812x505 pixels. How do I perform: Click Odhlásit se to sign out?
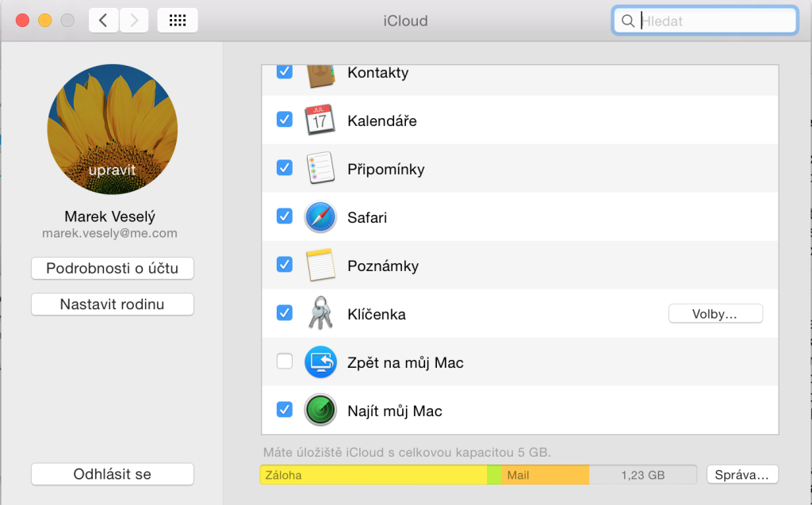[113, 474]
